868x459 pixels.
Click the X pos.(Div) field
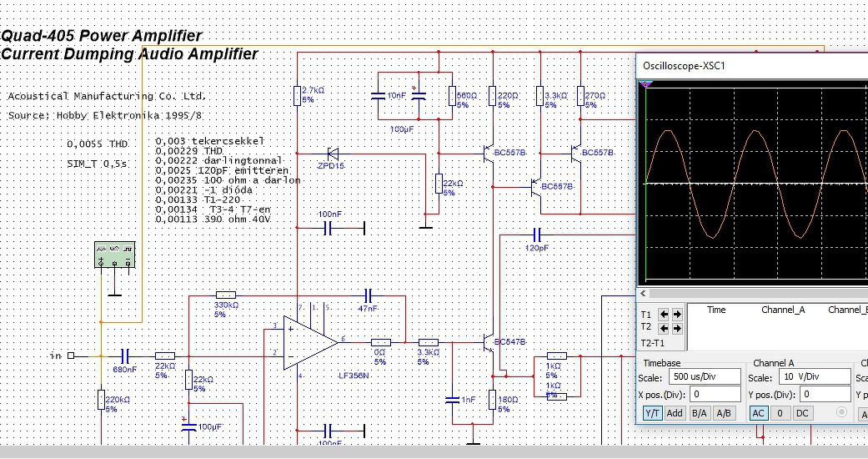coord(715,394)
